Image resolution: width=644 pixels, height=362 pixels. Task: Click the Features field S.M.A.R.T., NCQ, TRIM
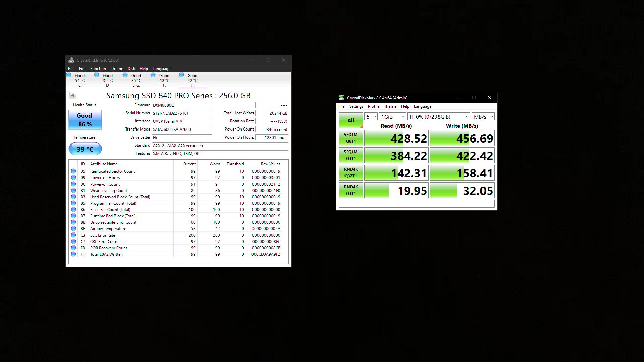(x=220, y=154)
